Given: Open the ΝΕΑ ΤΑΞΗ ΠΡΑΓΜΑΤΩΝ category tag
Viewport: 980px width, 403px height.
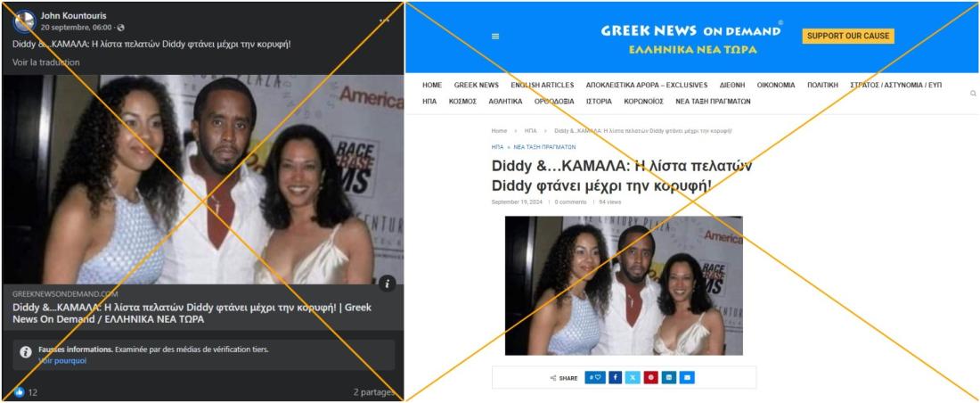Looking at the screenshot, I should pyautogui.click(x=544, y=147).
